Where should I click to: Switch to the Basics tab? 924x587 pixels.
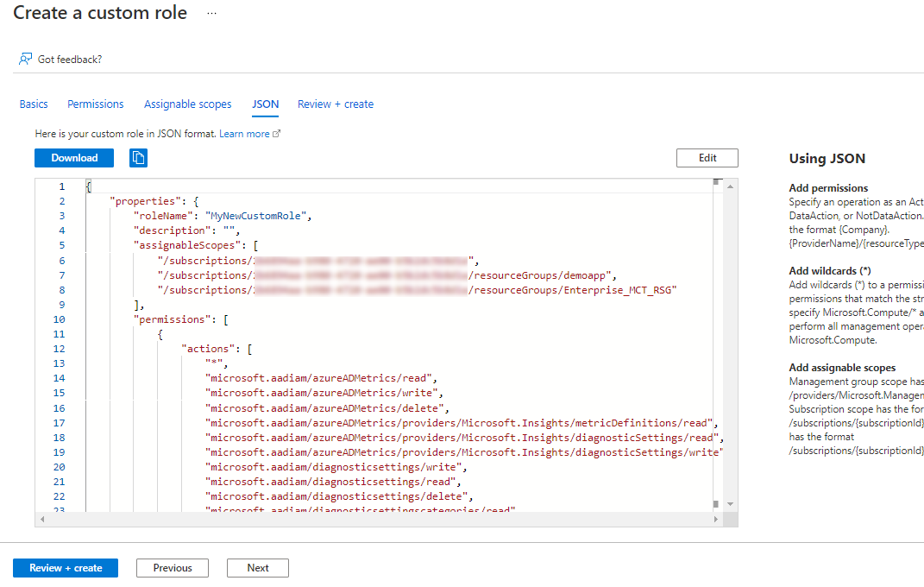click(x=34, y=104)
